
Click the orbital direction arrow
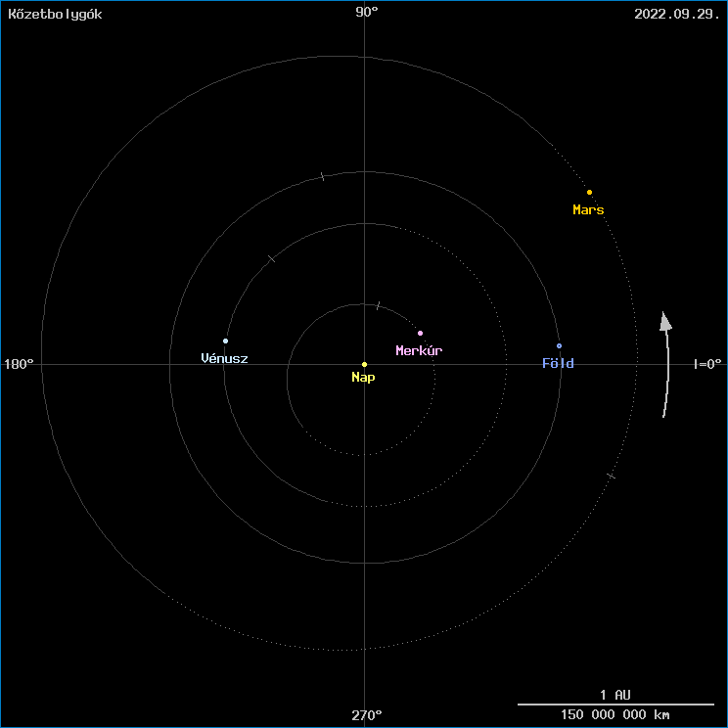(666, 364)
